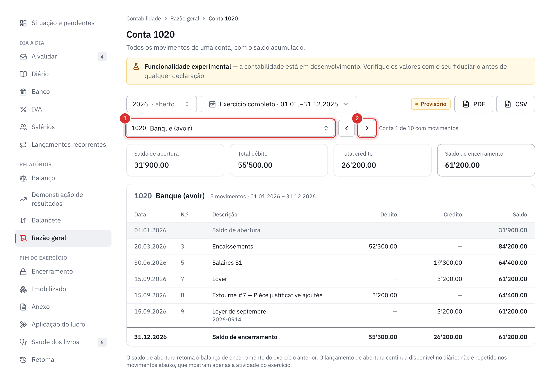The height and width of the screenshot is (392, 550).
Task: Click the Imobilizado boxes icon
Action: click(23, 289)
